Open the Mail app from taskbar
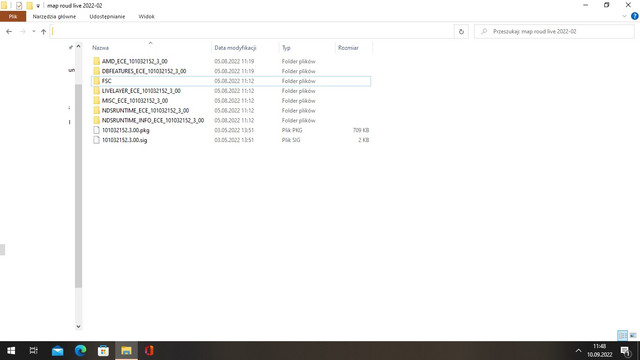Screen dimensions: 640x360 pos(58,351)
